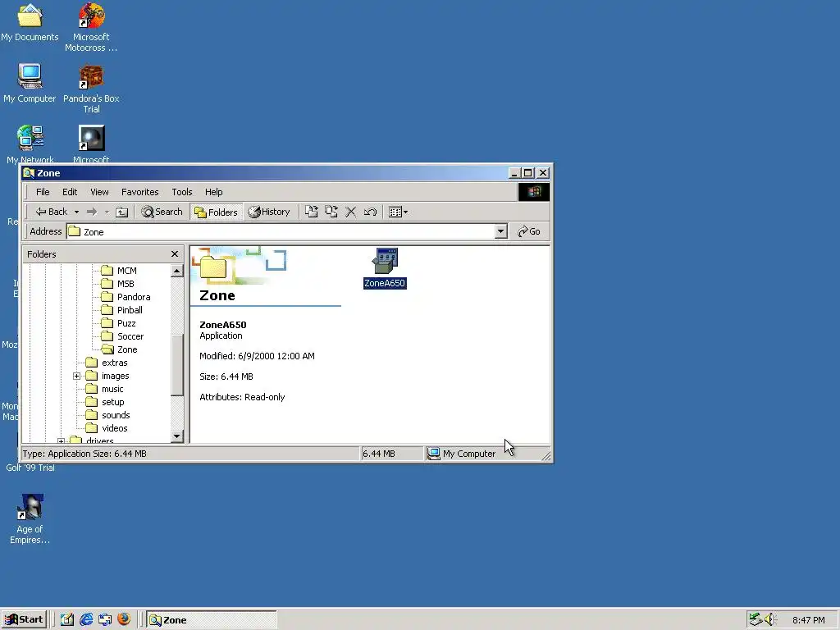This screenshot has height=630, width=840.
Task: Open Pandora's Box Trial desktop shortcut
Action: tap(91, 89)
